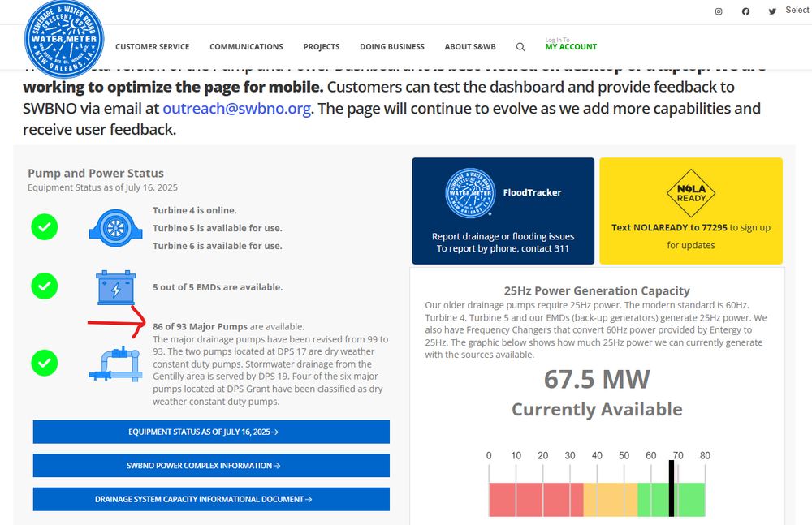Open Doing Business menu

tap(392, 47)
